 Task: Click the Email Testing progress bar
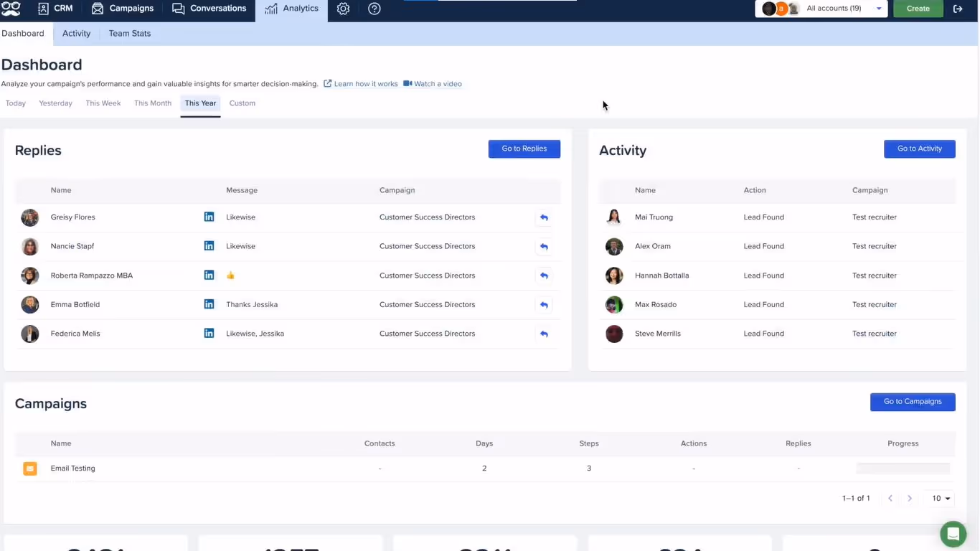point(903,468)
